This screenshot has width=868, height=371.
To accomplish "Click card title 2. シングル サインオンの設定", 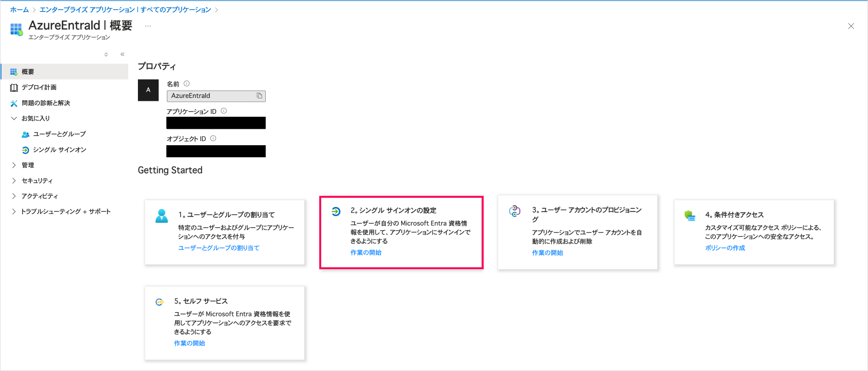I will 393,210.
